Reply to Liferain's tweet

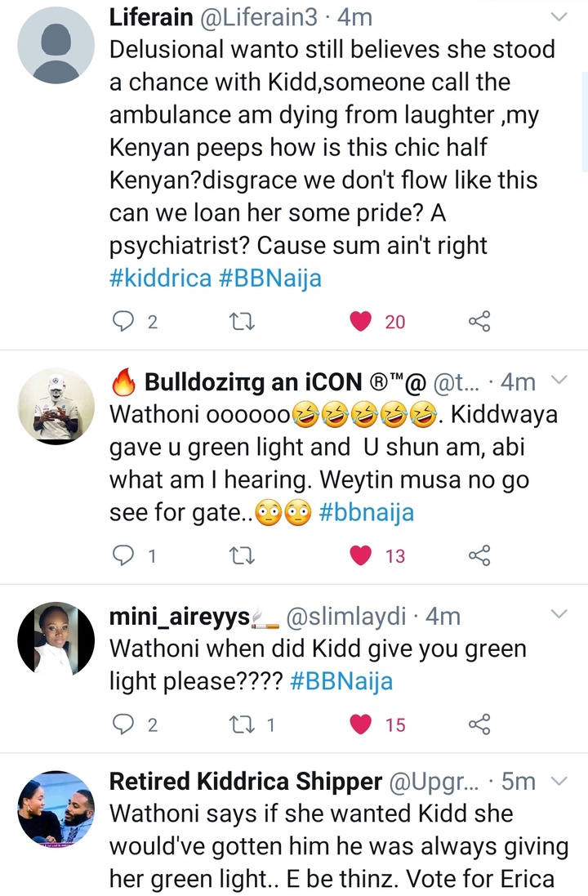click(122, 321)
